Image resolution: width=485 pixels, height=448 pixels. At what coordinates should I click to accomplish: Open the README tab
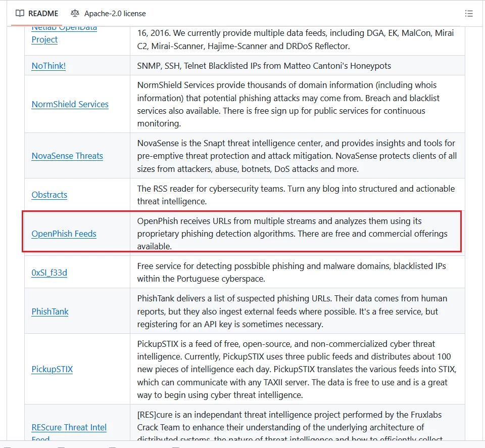pos(37,14)
